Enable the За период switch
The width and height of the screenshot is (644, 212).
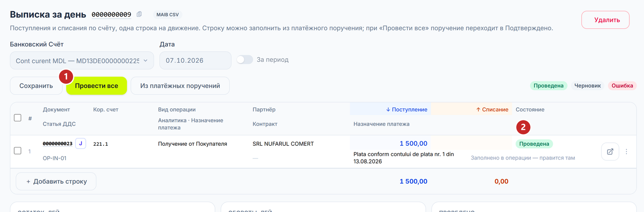tap(245, 60)
